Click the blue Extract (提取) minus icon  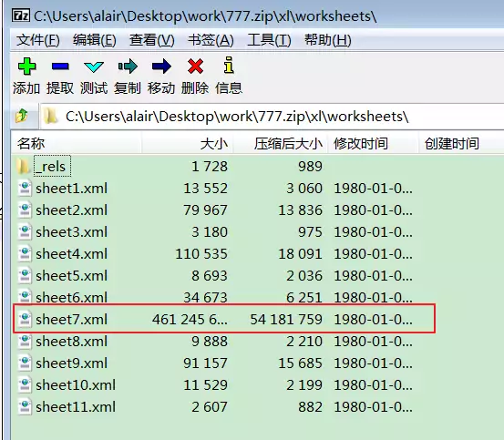tap(60, 67)
